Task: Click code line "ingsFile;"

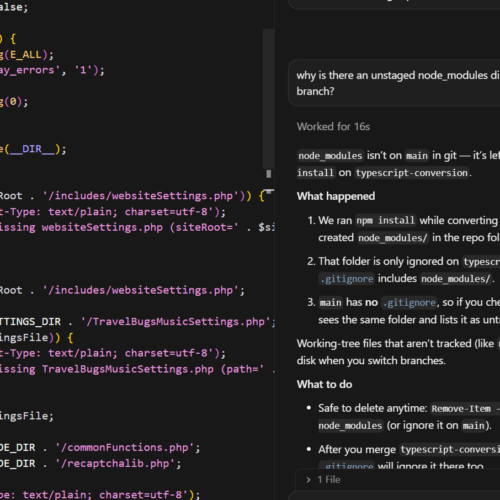Action: coord(27,416)
